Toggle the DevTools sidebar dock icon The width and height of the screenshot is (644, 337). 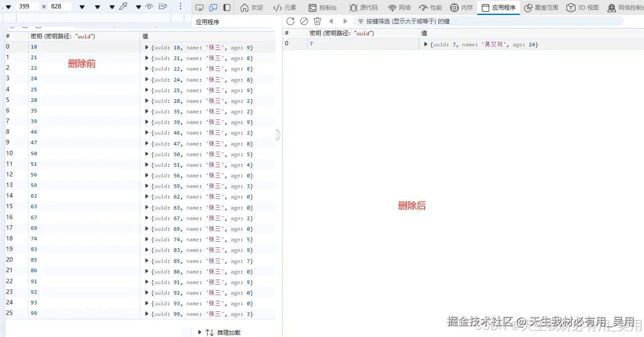[x=227, y=7]
